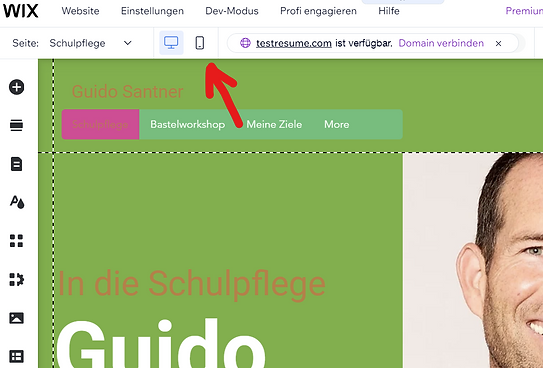
Task: Open the Hilfe menu
Action: (389, 11)
